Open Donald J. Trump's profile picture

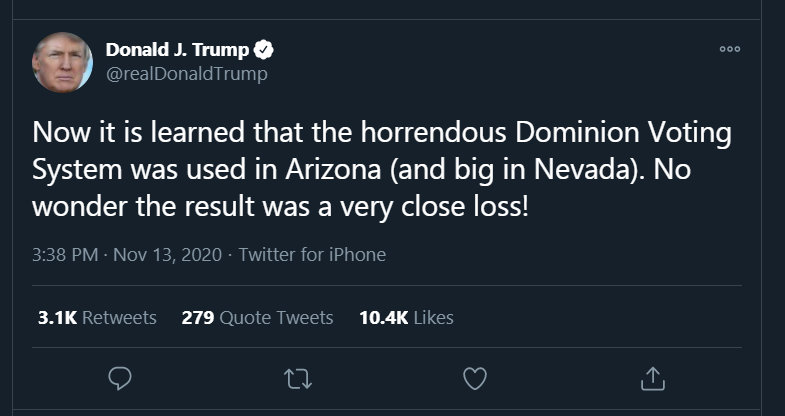point(63,62)
